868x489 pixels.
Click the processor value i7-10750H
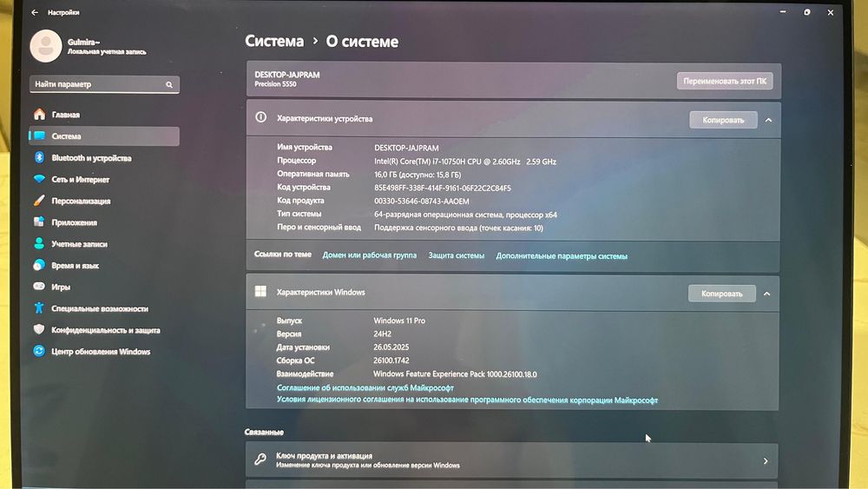(465, 162)
